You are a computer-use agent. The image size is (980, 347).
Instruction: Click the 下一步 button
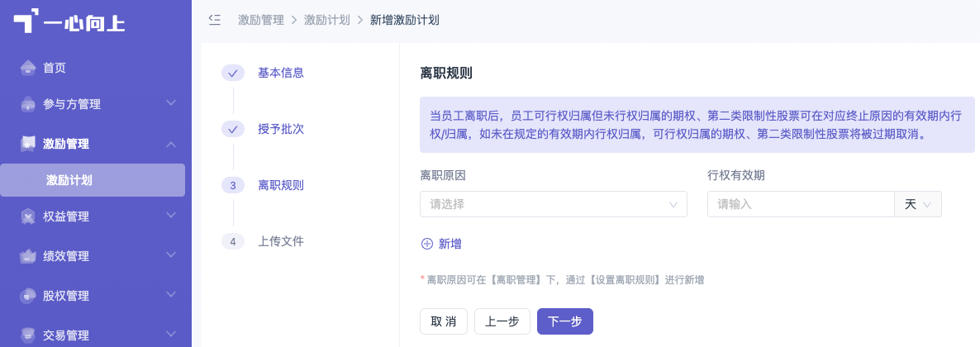click(x=565, y=321)
